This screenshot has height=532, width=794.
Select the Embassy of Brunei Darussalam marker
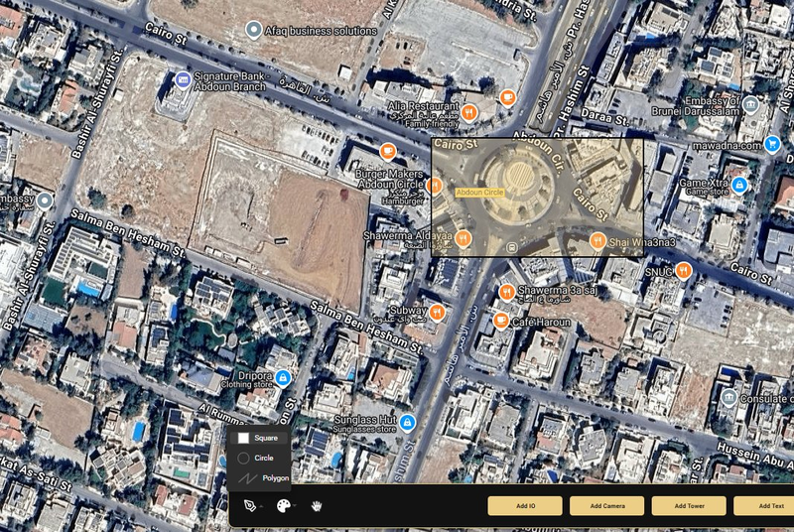(x=750, y=105)
